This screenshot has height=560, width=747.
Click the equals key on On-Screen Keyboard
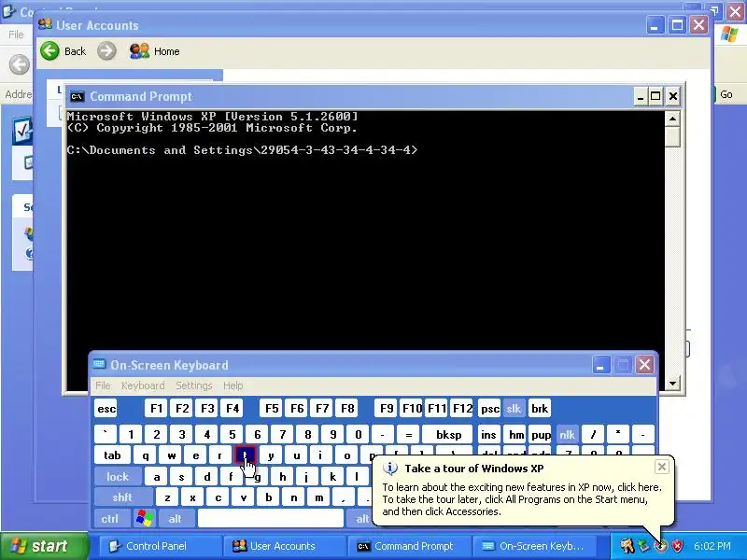pos(408,434)
